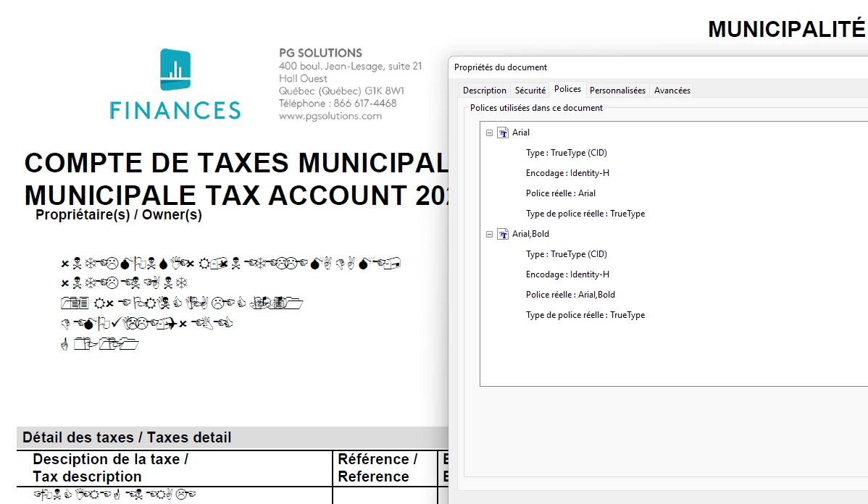The width and height of the screenshot is (868, 504).
Task: Click the Finances logo icon in document
Action: click(175, 70)
